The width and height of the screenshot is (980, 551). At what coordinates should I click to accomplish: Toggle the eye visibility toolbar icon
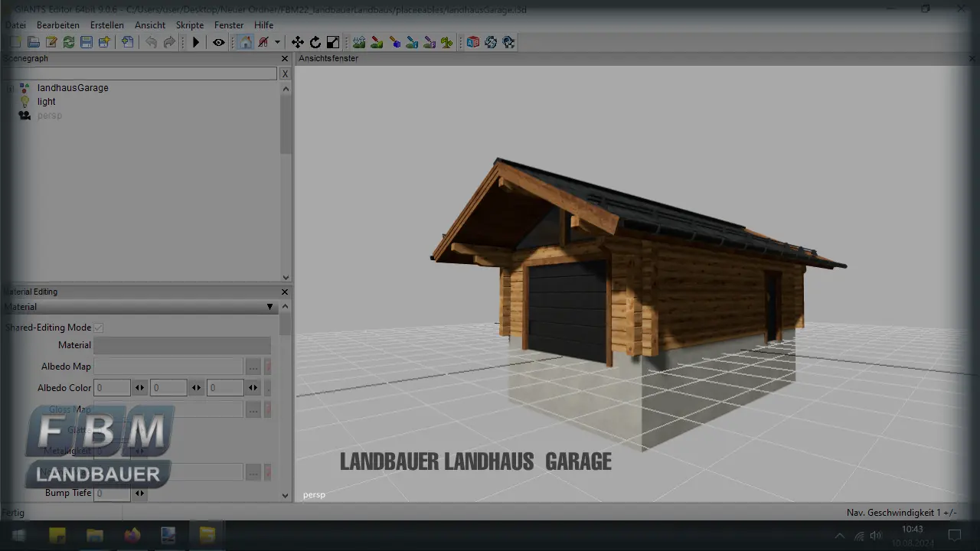click(218, 42)
